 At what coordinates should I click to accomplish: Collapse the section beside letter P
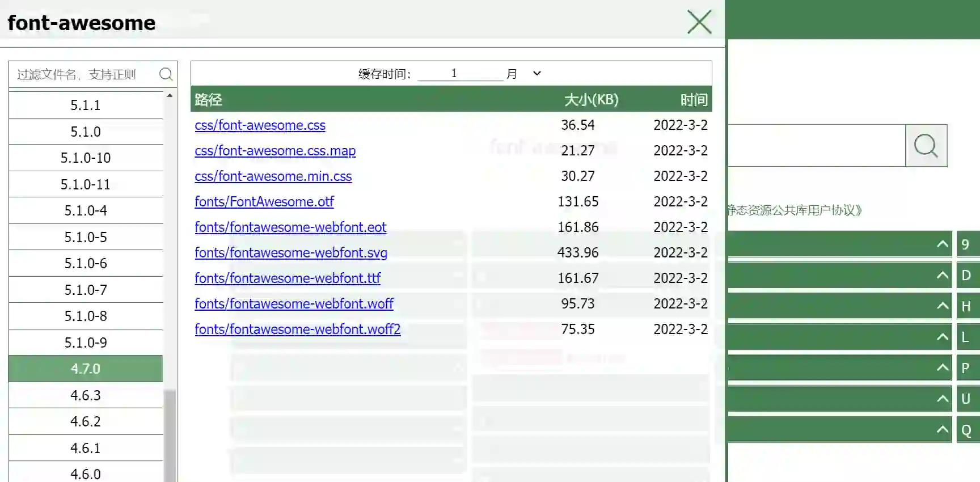(942, 368)
